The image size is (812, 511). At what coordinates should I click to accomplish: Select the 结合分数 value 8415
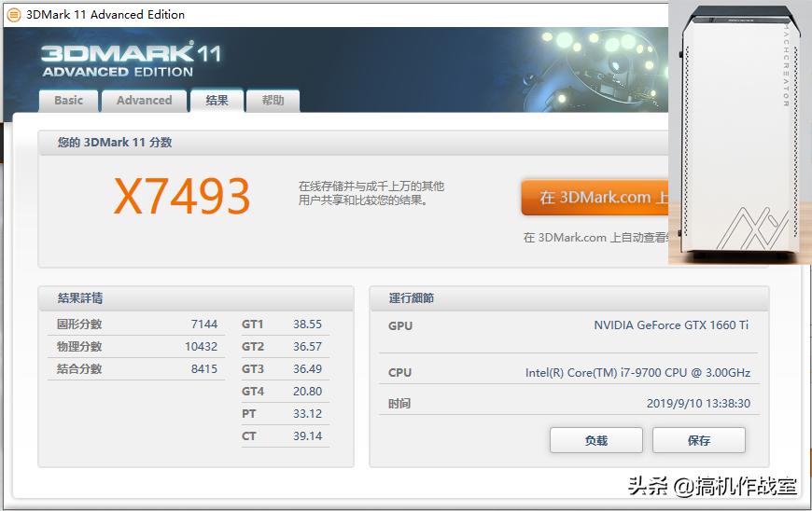pyautogui.click(x=204, y=368)
